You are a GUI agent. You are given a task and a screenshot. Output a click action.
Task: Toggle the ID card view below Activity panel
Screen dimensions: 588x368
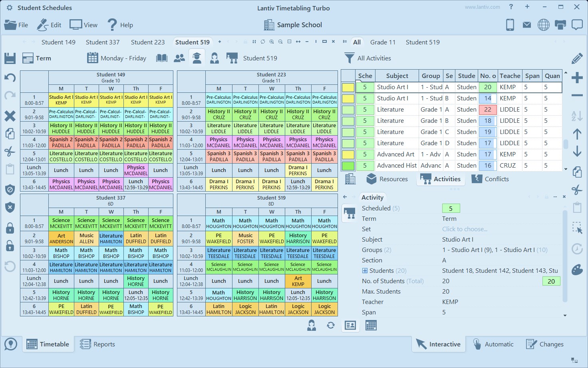pyautogui.click(x=350, y=326)
